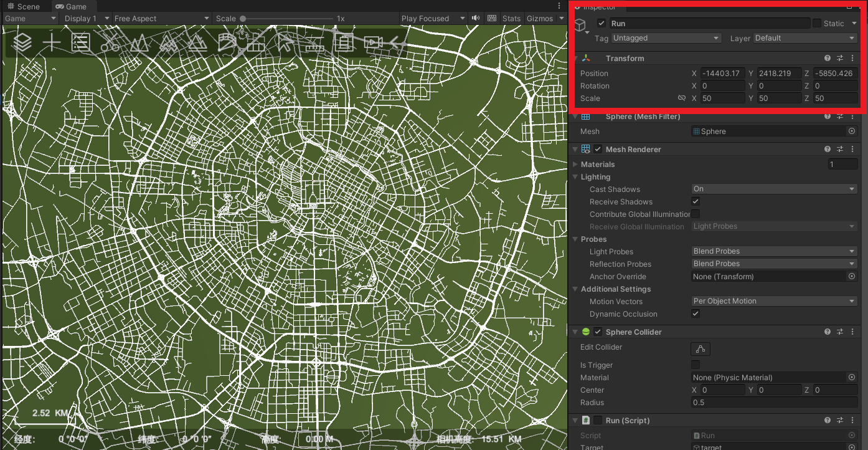The height and width of the screenshot is (450, 868).
Task: Open object picker for Anchor Override field
Action: (852, 276)
